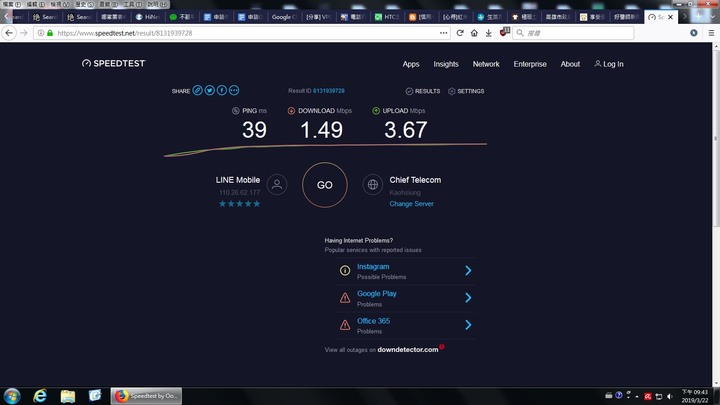Open Network in Speedtest navigation
720x405 pixels.
[x=486, y=64]
